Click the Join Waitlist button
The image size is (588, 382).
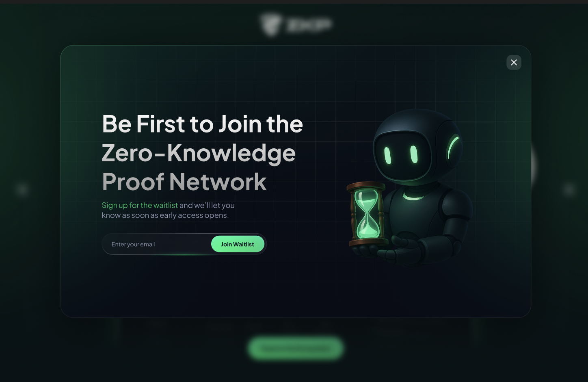pyautogui.click(x=238, y=244)
